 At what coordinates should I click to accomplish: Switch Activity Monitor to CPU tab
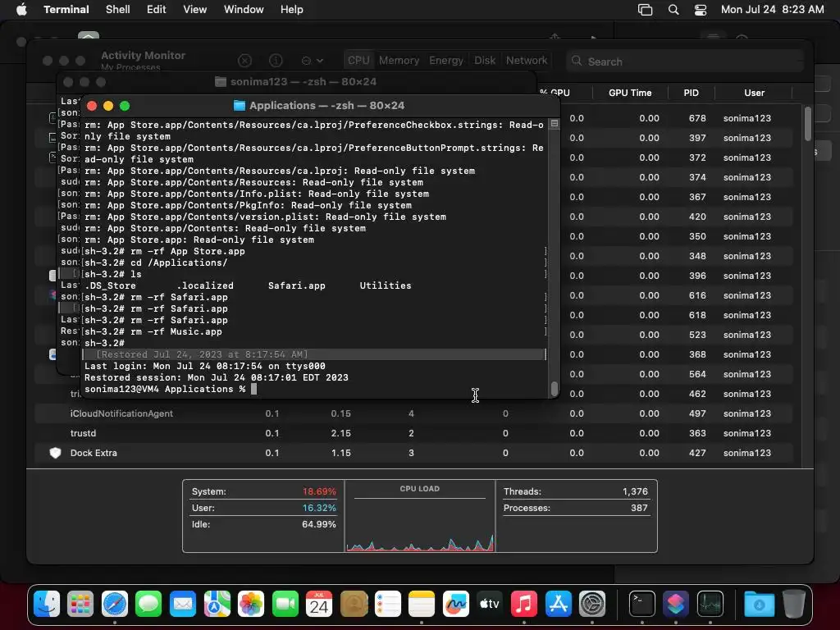(358, 61)
